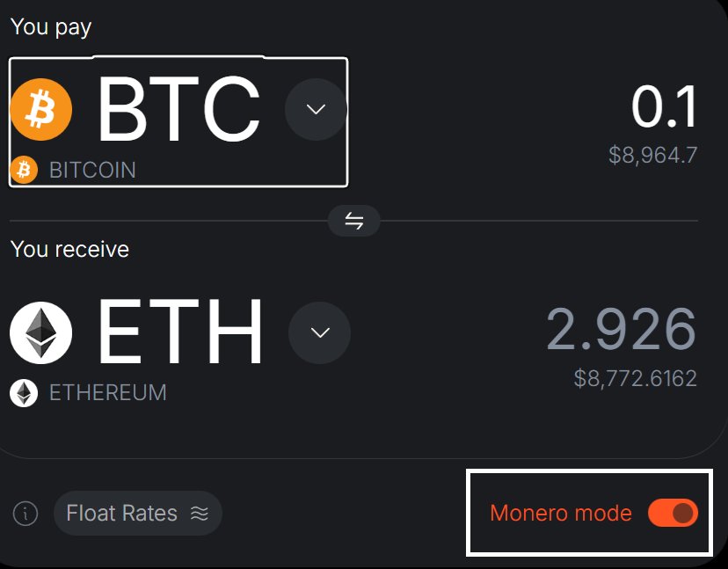Click the wavy approx icon in Float Rates
The width and height of the screenshot is (728, 569).
(x=200, y=514)
